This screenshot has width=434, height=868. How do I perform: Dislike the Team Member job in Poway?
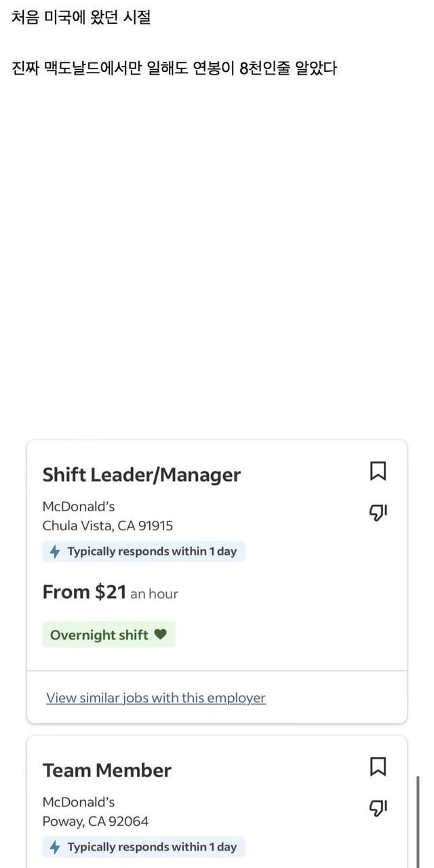pos(378,808)
